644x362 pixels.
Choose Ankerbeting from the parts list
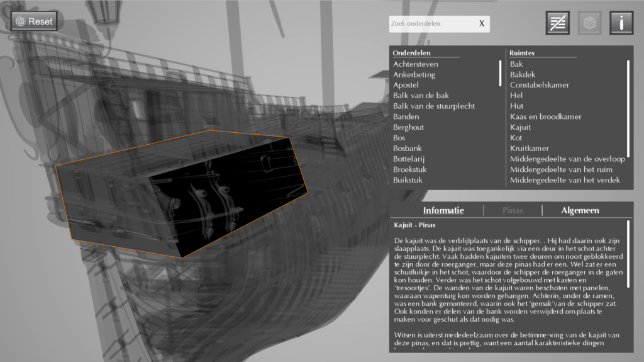pos(414,75)
